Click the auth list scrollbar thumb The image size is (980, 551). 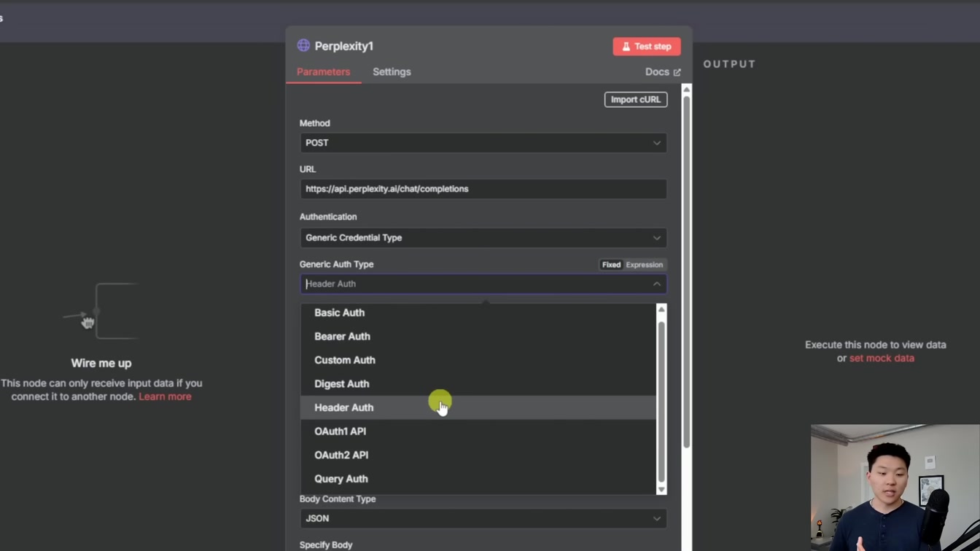(661, 402)
